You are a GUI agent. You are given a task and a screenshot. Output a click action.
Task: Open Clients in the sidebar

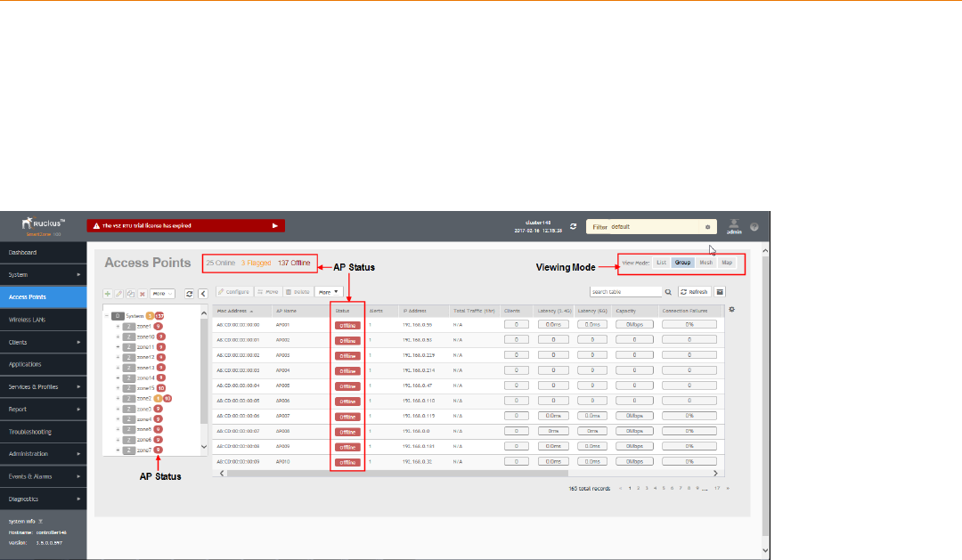point(43,342)
